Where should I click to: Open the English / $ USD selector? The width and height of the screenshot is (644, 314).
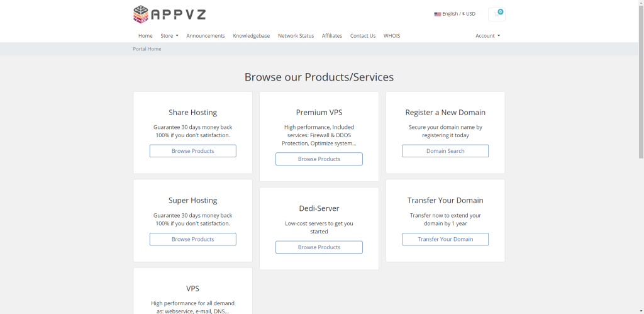[455, 14]
